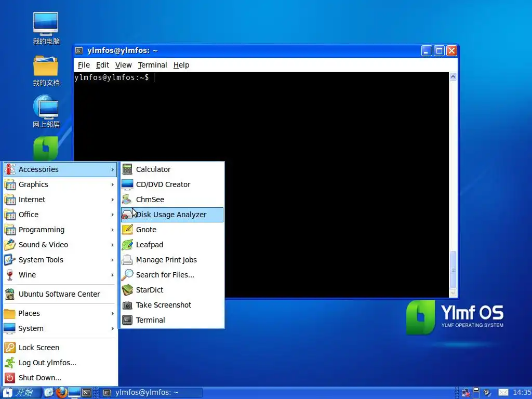Open the Terminal menu in menu bar
Image resolution: width=532 pixels, height=399 pixels.
pos(152,65)
